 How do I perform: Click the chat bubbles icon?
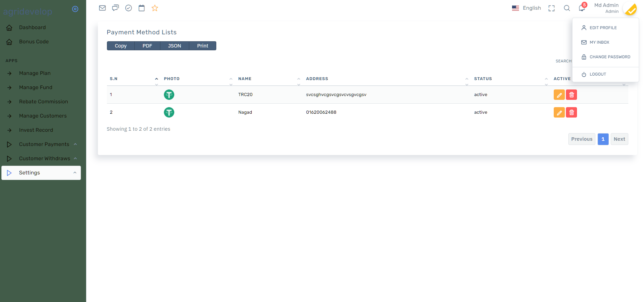point(115,8)
